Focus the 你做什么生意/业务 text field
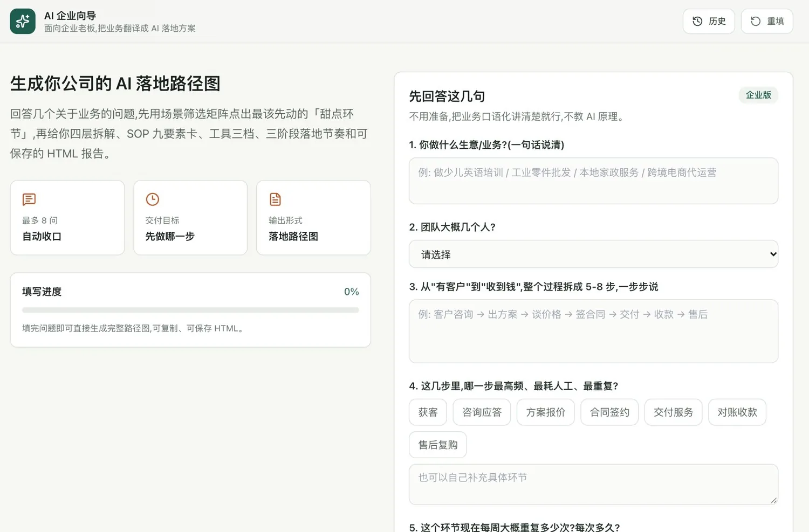 coord(593,181)
